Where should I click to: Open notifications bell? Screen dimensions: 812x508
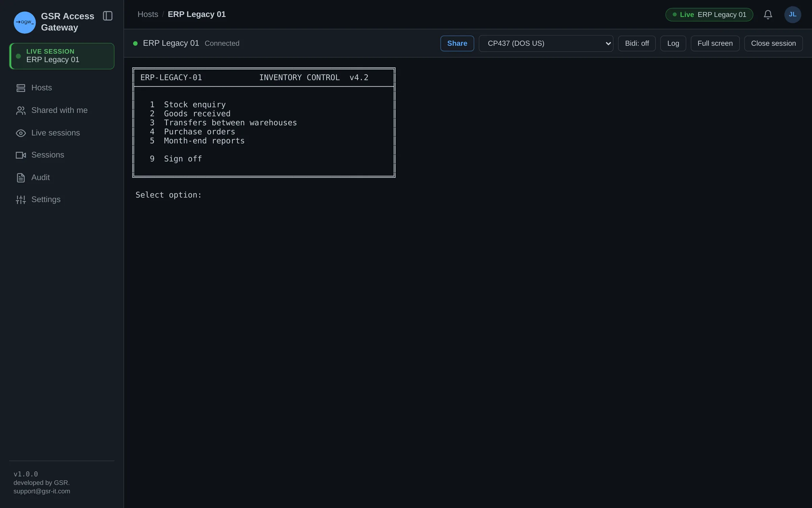(768, 15)
